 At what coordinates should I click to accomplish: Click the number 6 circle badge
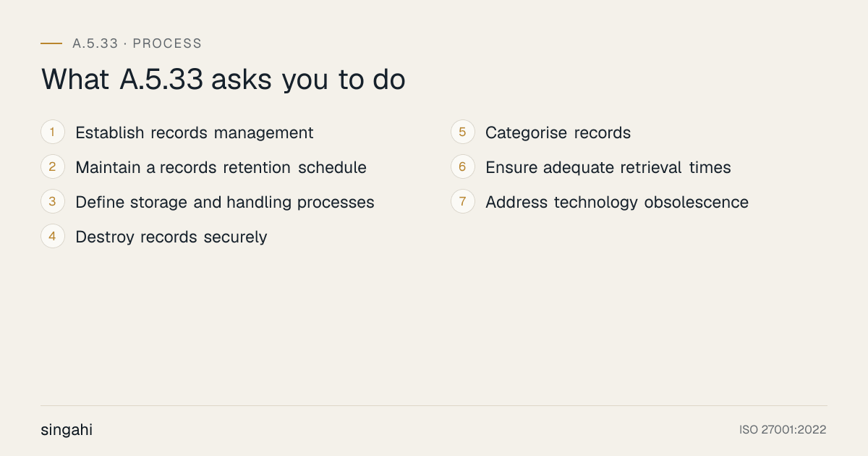point(463,167)
